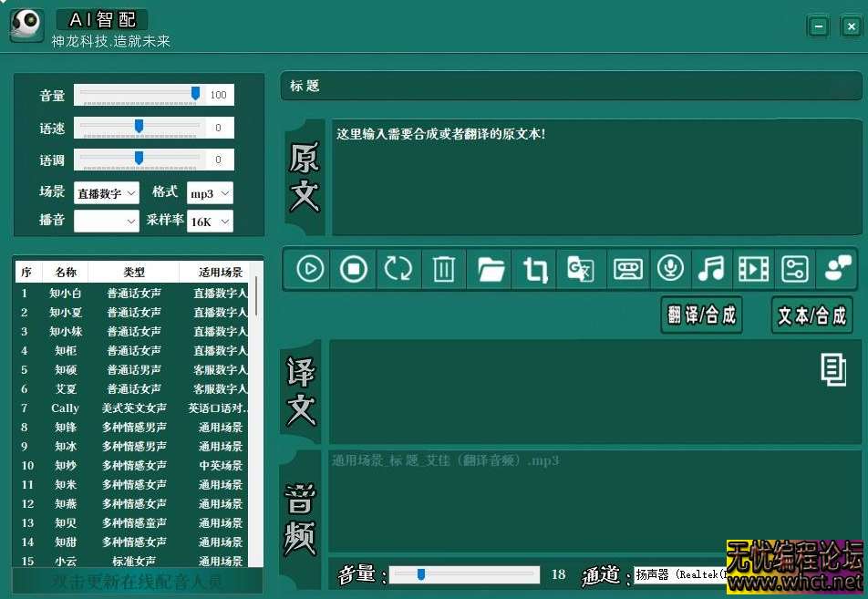Open the file folder icon

coord(490,269)
